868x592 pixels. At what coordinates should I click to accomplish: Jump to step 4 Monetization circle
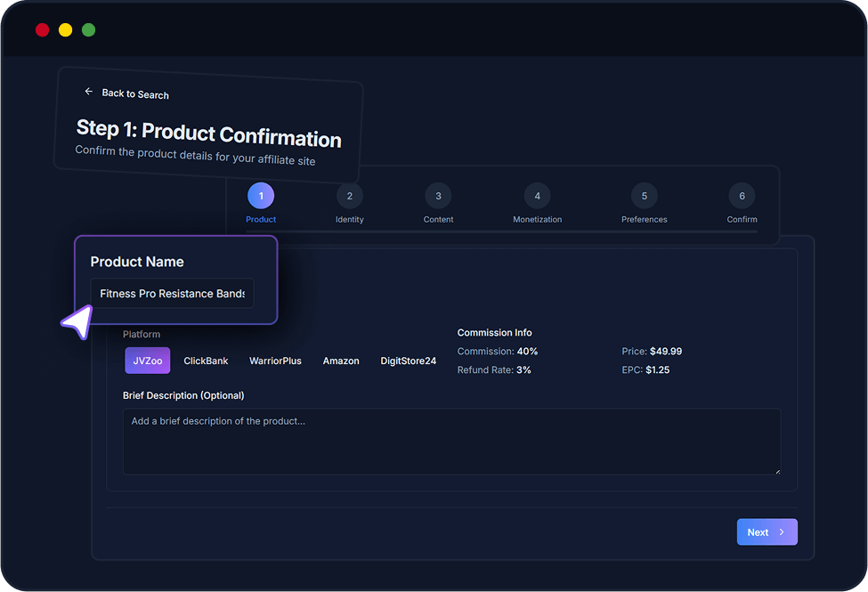click(x=537, y=196)
